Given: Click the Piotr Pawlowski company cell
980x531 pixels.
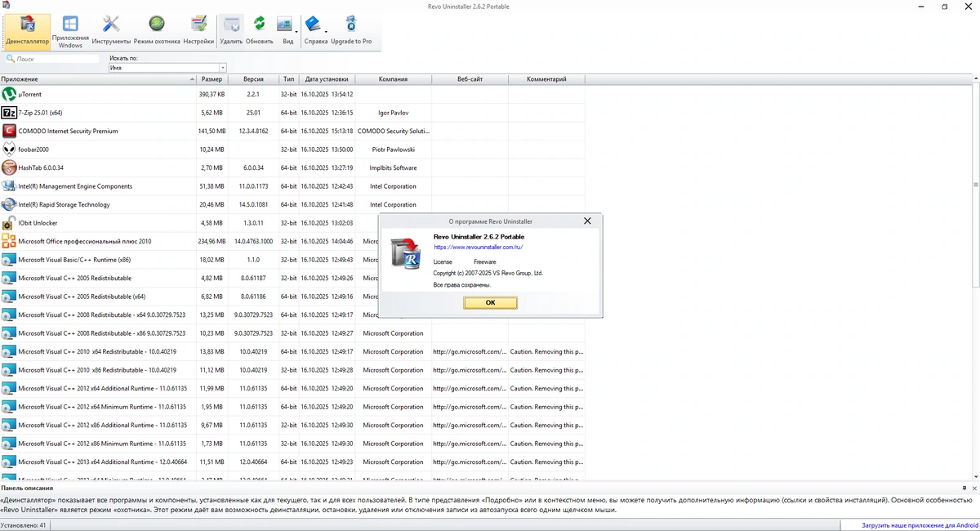Looking at the screenshot, I should click(x=393, y=149).
